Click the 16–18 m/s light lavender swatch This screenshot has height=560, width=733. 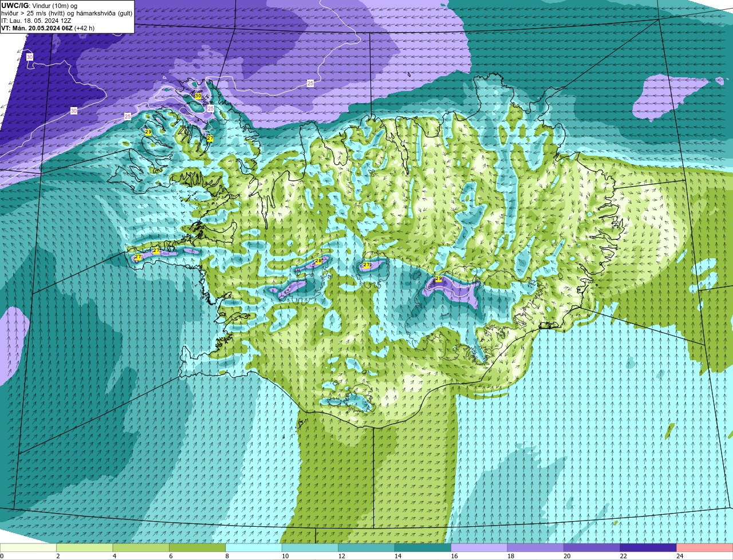479,547
